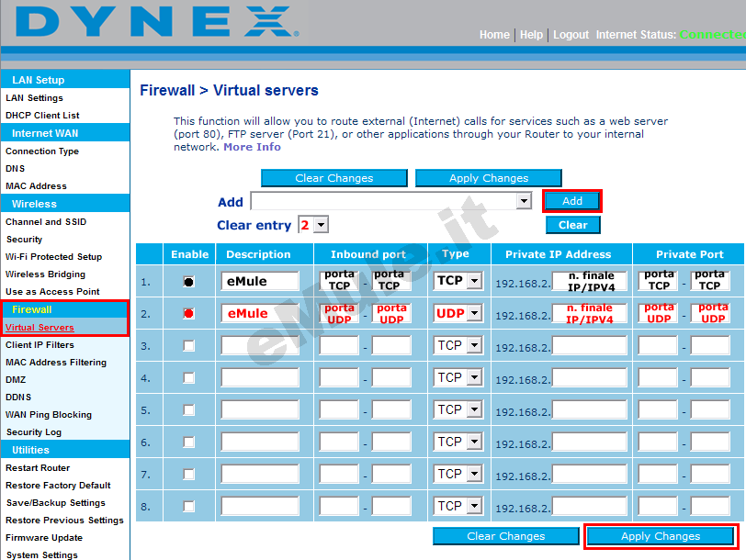The width and height of the screenshot is (746, 560).
Task: Enable virtual server row 1 checkbox
Action: (188, 282)
